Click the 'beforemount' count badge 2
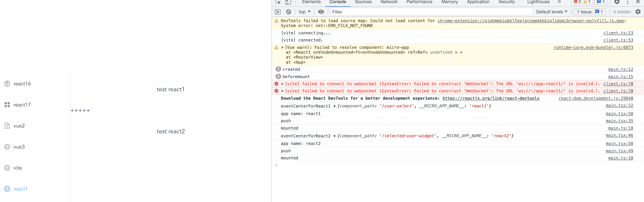This screenshot has height=202, width=644. [278, 76]
